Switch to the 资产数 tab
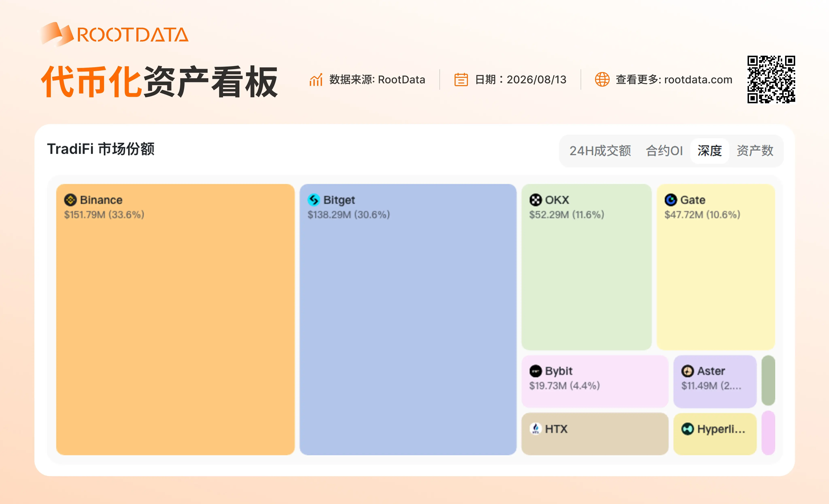The image size is (829, 504). (x=755, y=151)
